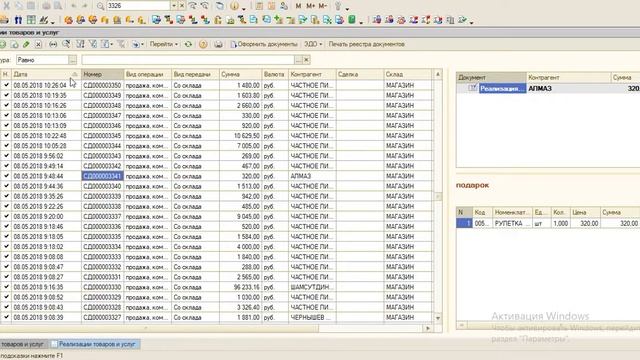Click the Контрагент header in main list
The height and width of the screenshot is (360, 640).
312,74
